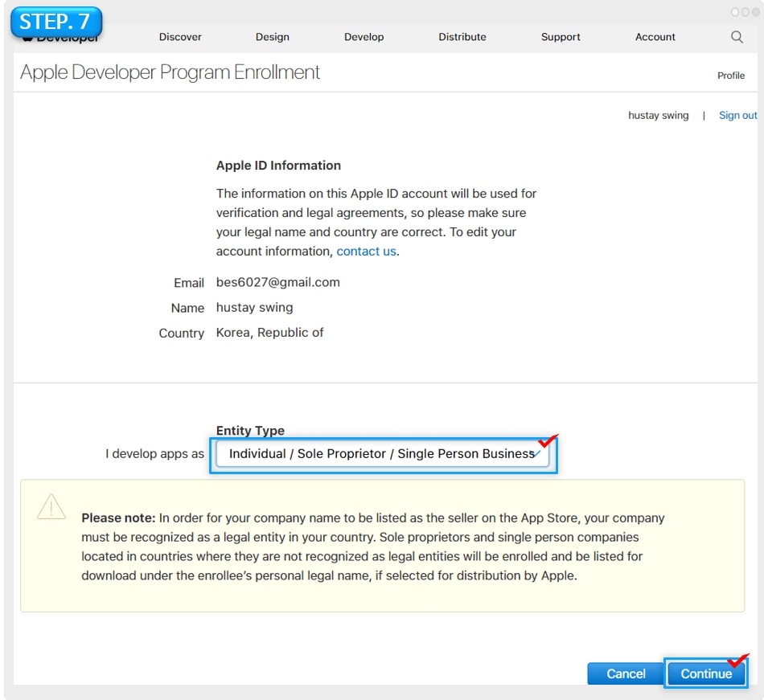764x700 pixels.
Task: Sign out of the developer account
Action: pos(737,116)
